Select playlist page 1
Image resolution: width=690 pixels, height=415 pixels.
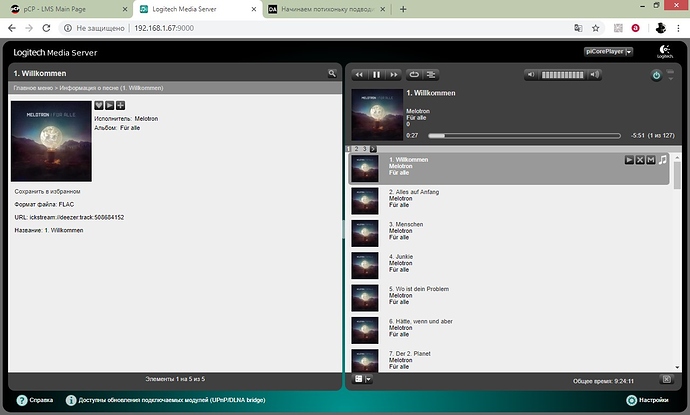coord(349,149)
